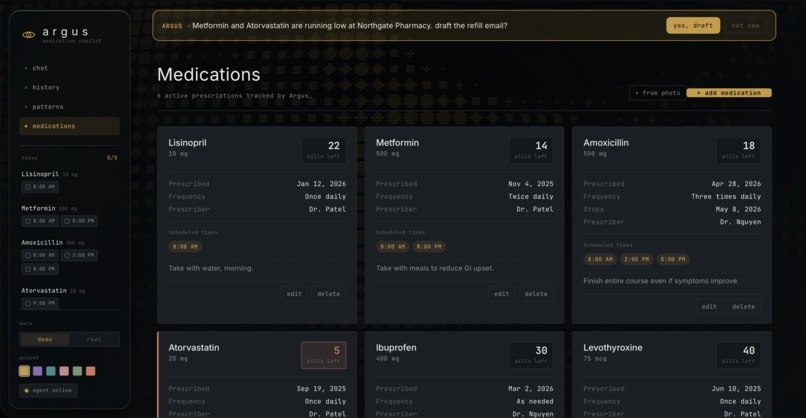Image resolution: width=806 pixels, height=418 pixels.
Task: Select the medications section
Action: coord(69,126)
